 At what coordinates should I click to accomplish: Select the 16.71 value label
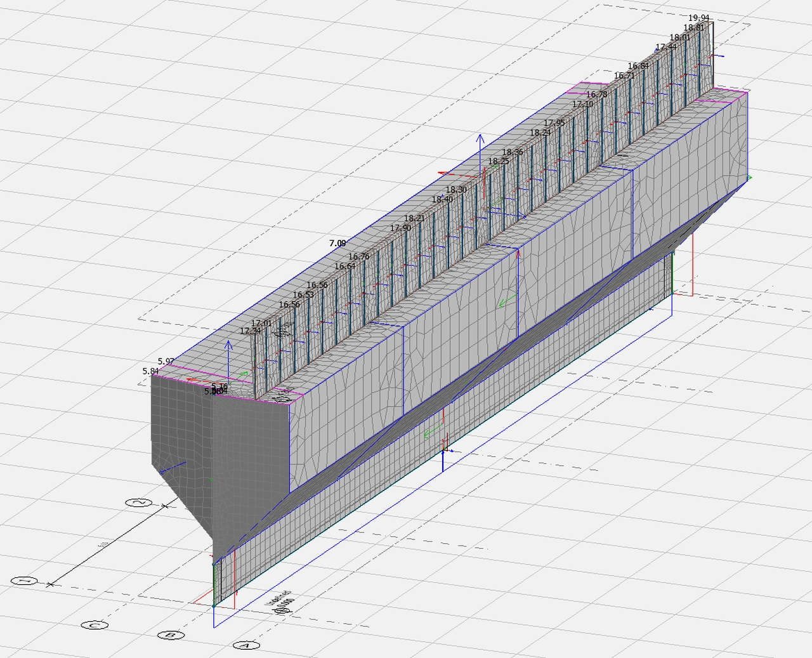(x=625, y=76)
